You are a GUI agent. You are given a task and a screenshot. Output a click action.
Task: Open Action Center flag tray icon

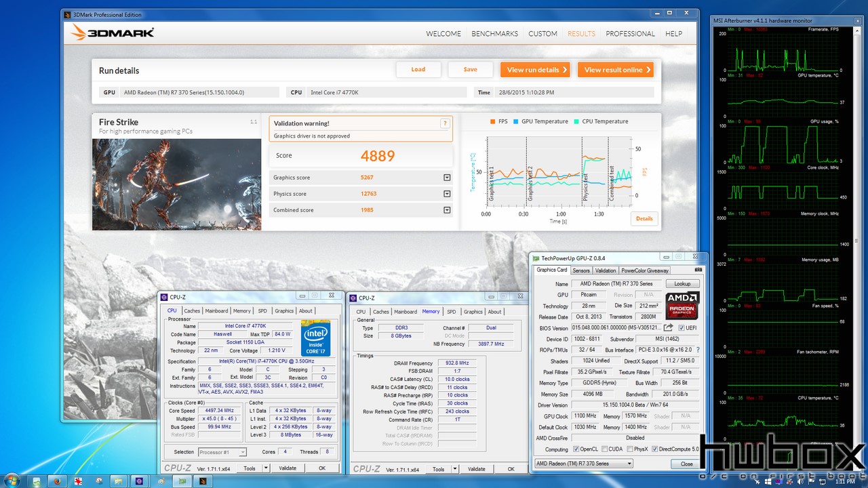click(x=811, y=482)
